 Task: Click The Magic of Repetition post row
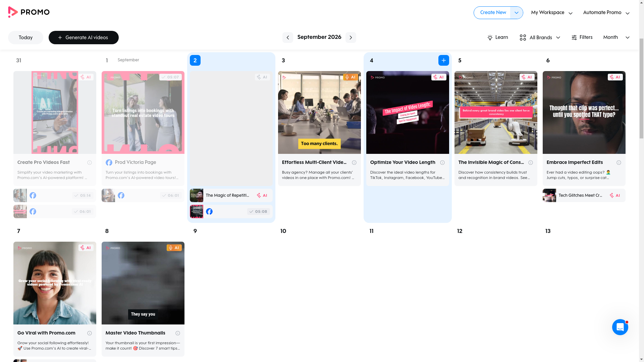tap(231, 195)
